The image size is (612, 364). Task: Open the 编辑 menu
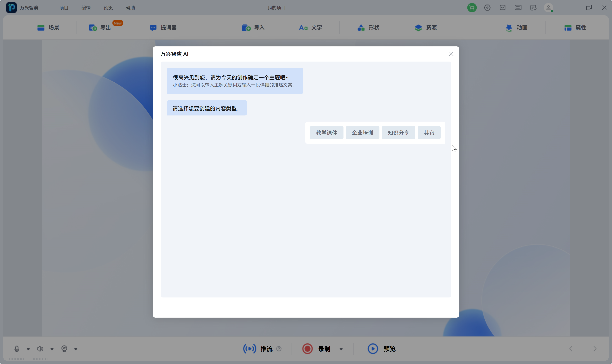point(85,8)
